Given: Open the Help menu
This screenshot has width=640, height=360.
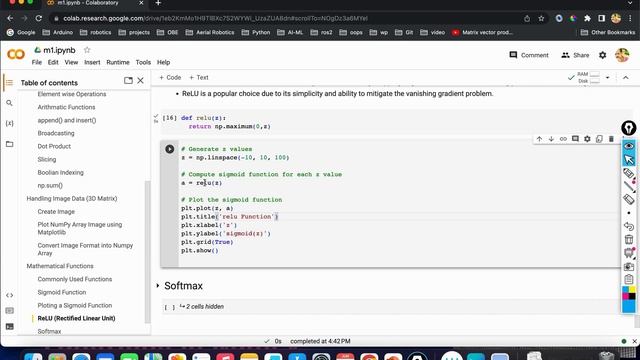Looking at the screenshot, I should (x=163, y=62).
